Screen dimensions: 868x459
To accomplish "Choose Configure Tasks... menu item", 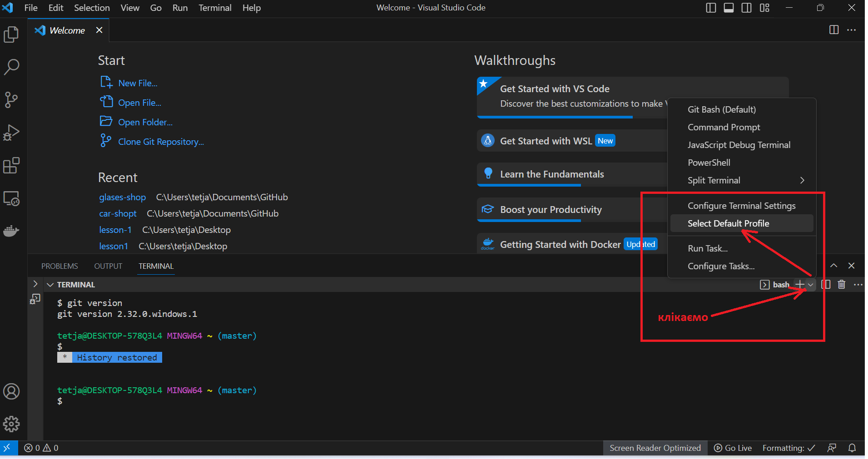I will [742, 266].
